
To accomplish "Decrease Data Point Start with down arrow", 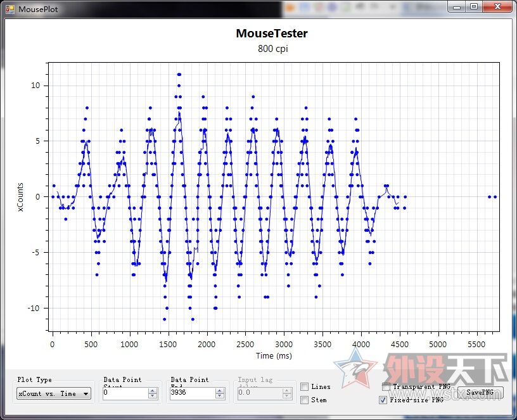I will click(x=153, y=396).
